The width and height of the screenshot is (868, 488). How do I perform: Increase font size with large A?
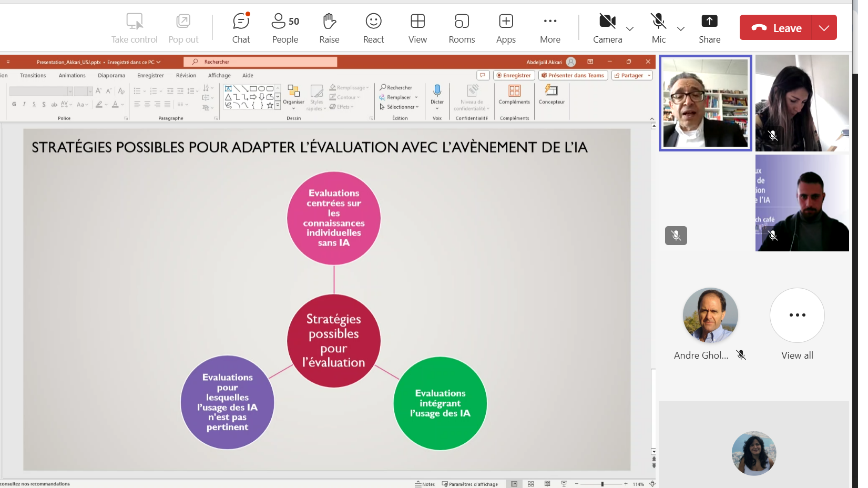(x=98, y=91)
